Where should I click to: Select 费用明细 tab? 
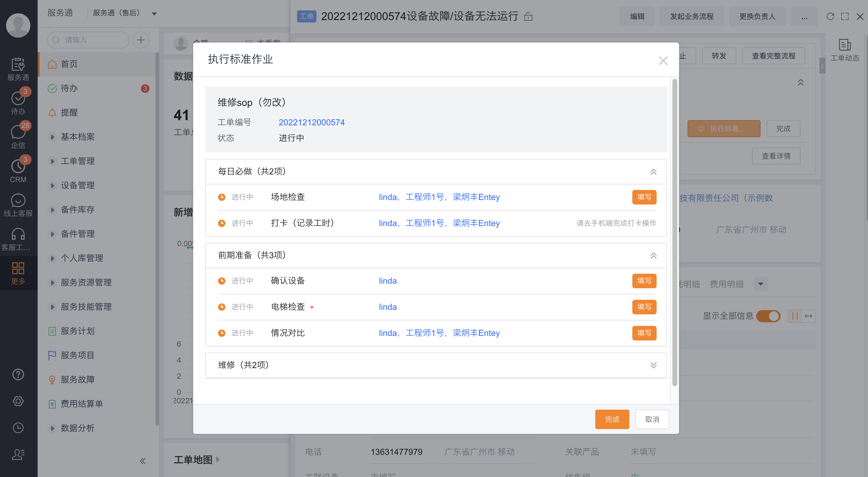click(x=726, y=284)
